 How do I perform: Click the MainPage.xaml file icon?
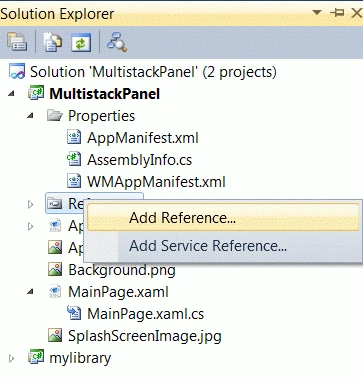pos(55,291)
